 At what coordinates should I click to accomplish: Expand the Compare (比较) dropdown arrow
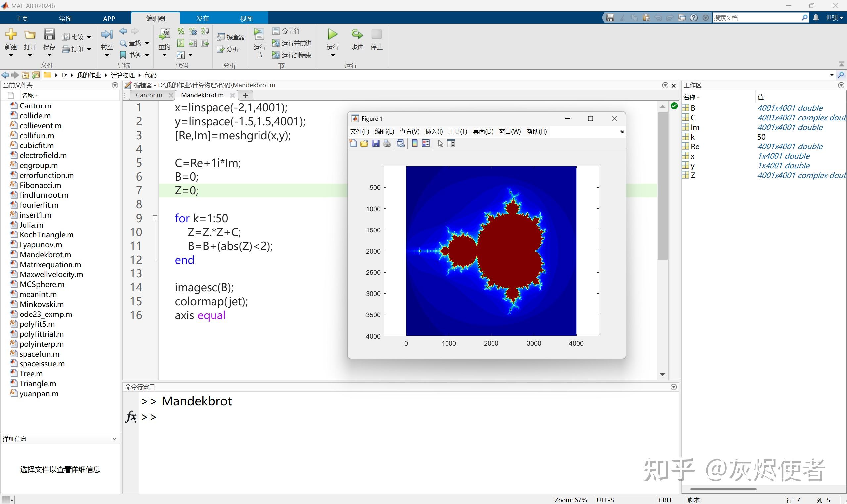tap(89, 37)
